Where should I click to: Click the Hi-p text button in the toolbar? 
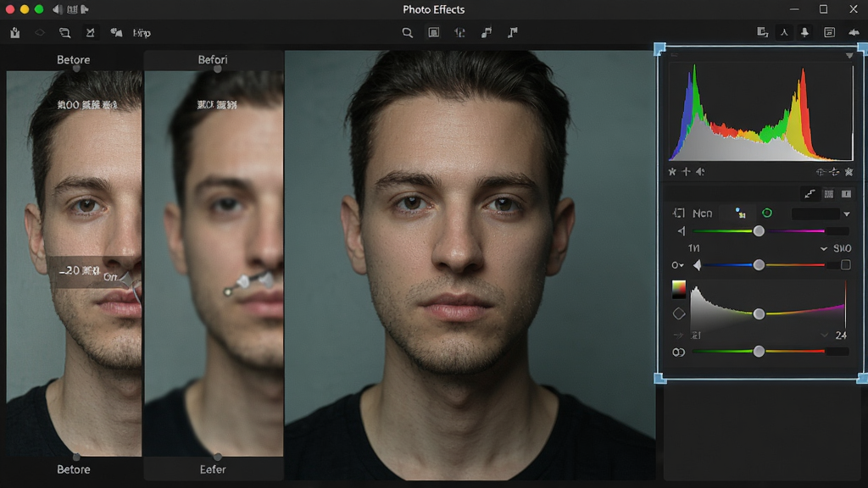[x=142, y=33]
